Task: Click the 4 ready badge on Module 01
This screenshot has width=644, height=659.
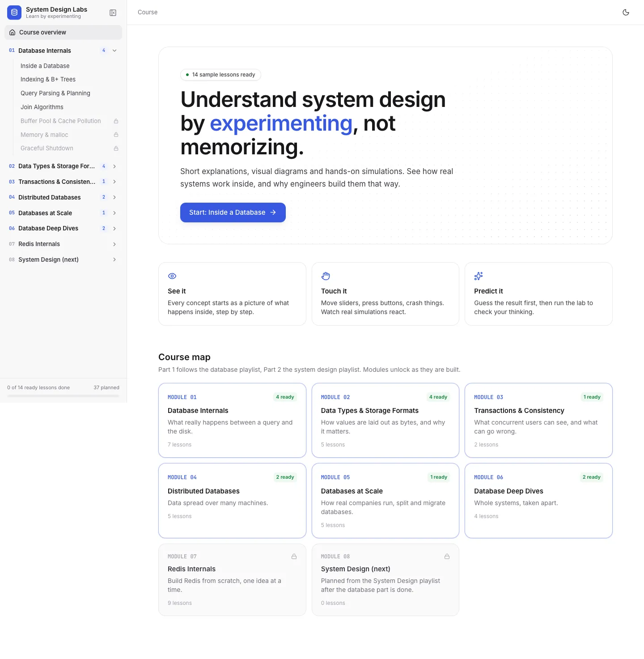Action: click(285, 397)
